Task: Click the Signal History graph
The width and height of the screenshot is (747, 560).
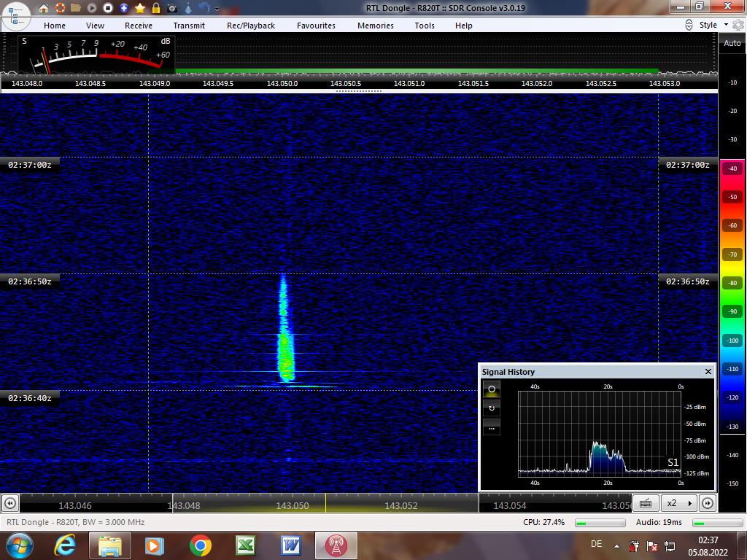Action: tap(600, 434)
